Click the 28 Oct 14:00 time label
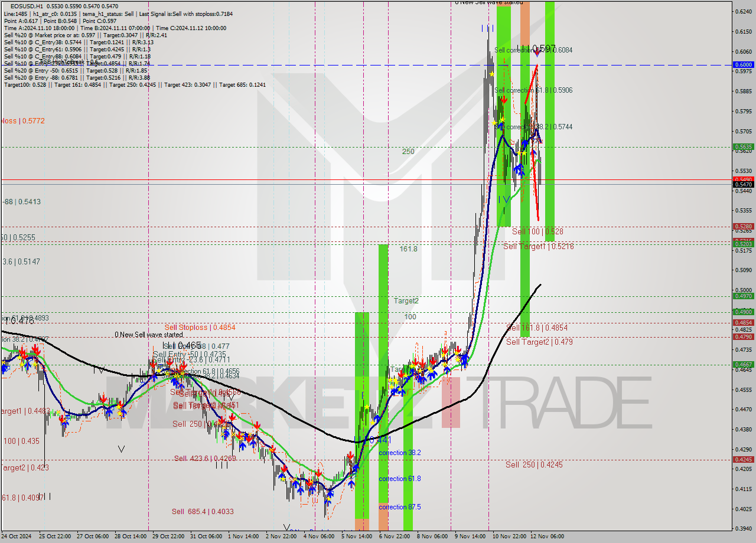 coord(131,537)
